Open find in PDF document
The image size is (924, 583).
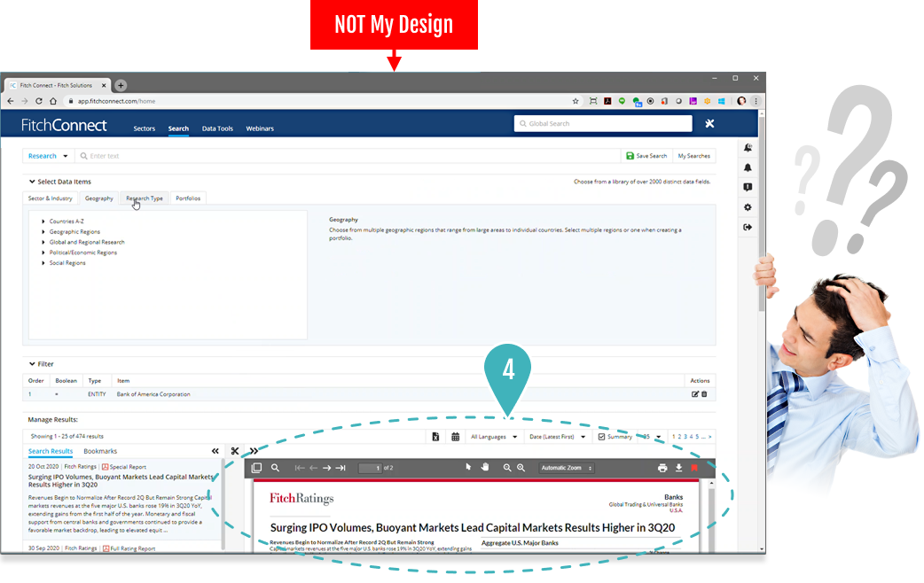275,468
